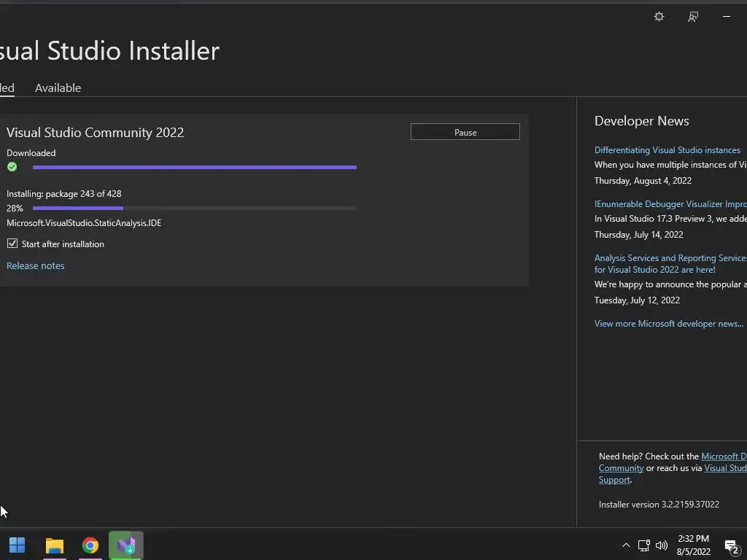747x560 pixels.
Task: Open Analysis Services and Reporting Services article
Action: (670, 264)
